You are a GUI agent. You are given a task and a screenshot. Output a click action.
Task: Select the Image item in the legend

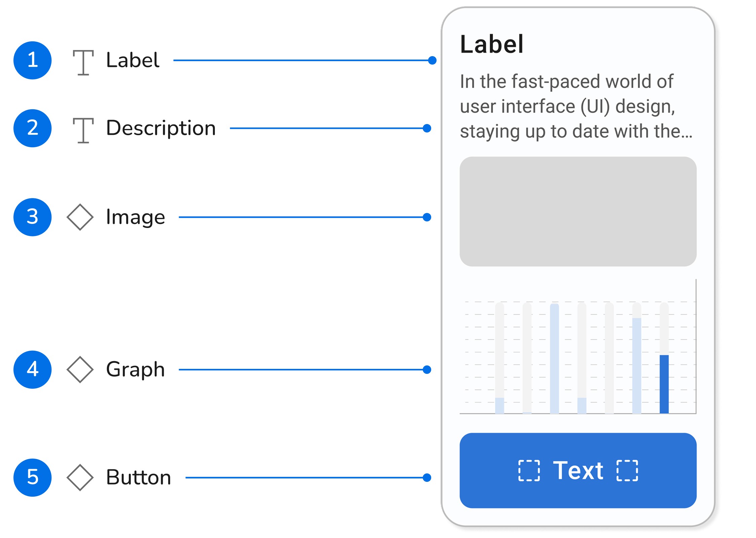pos(135,217)
